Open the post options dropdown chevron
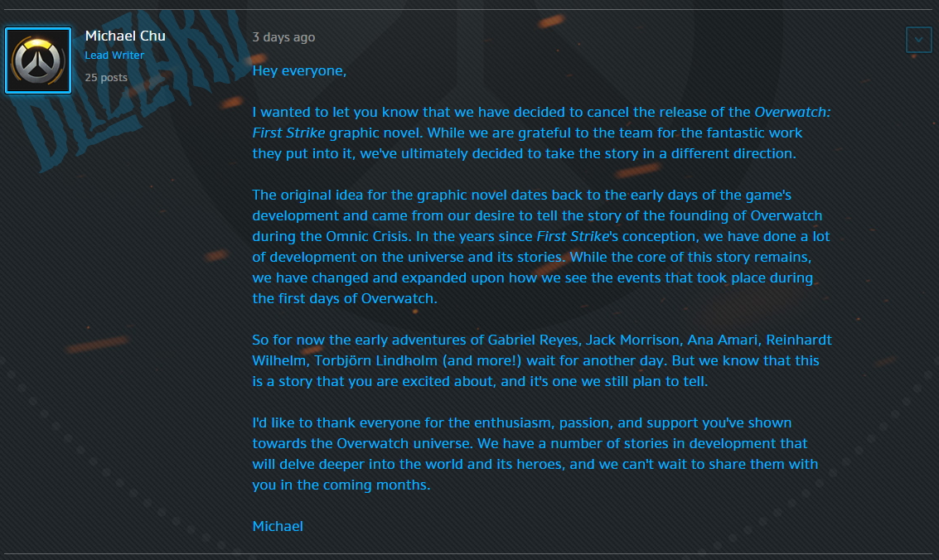The image size is (939, 560). pyautogui.click(x=918, y=40)
